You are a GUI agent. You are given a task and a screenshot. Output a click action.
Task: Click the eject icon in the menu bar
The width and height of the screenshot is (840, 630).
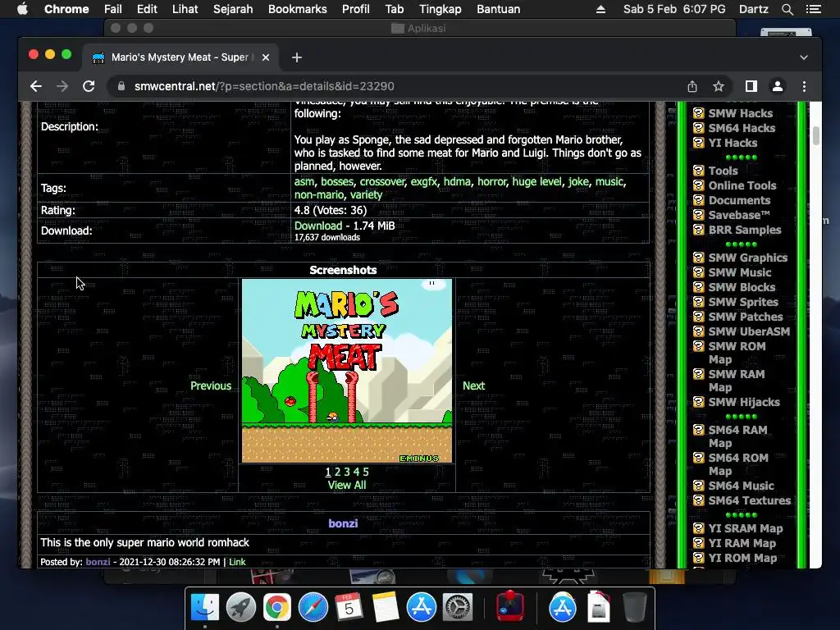600,9
